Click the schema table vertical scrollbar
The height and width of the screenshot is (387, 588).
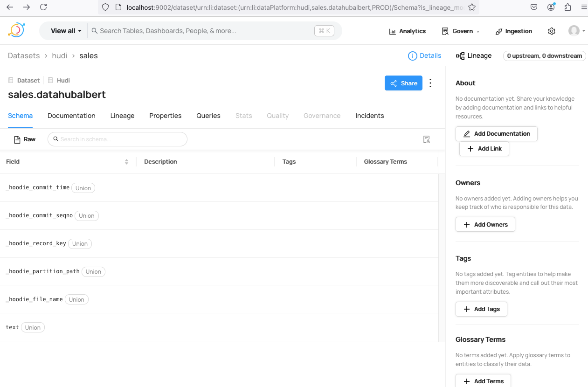442,257
